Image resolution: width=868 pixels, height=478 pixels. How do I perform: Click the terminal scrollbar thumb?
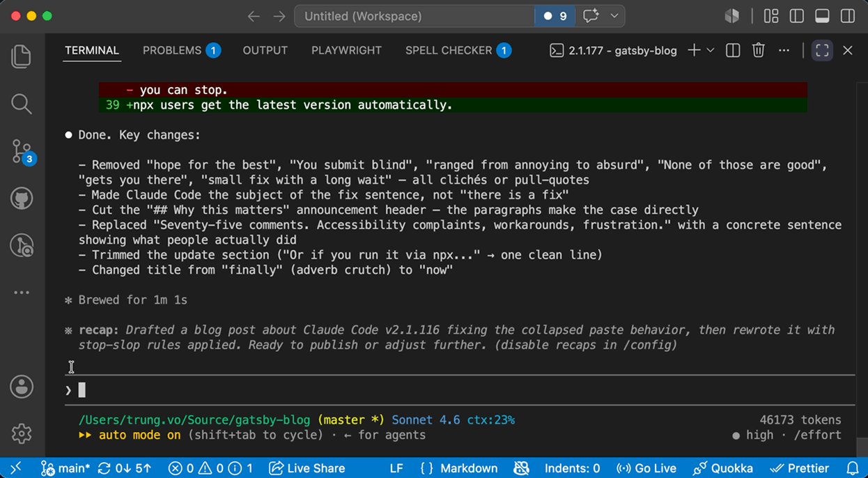click(862, 446)
